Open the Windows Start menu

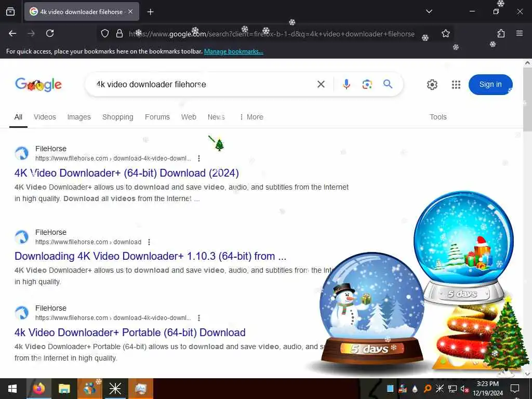tap(12, 389)
